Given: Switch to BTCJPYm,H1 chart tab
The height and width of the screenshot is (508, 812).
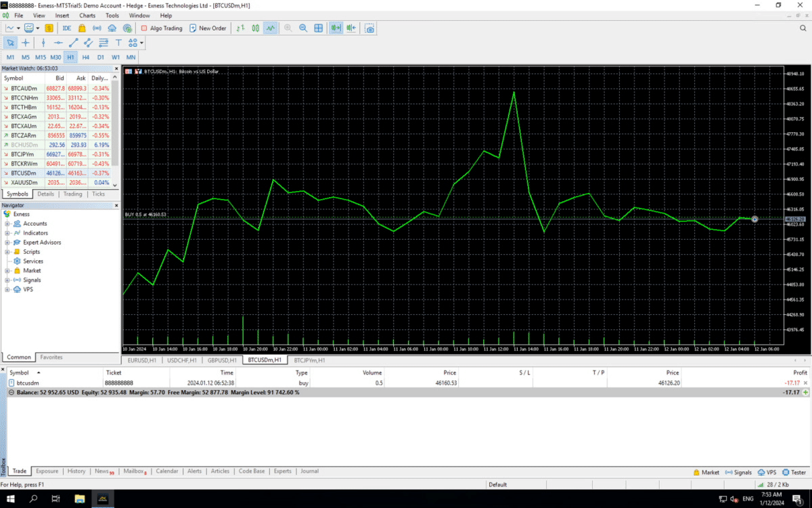Looking at the screenshot, I should coord(310,360).
